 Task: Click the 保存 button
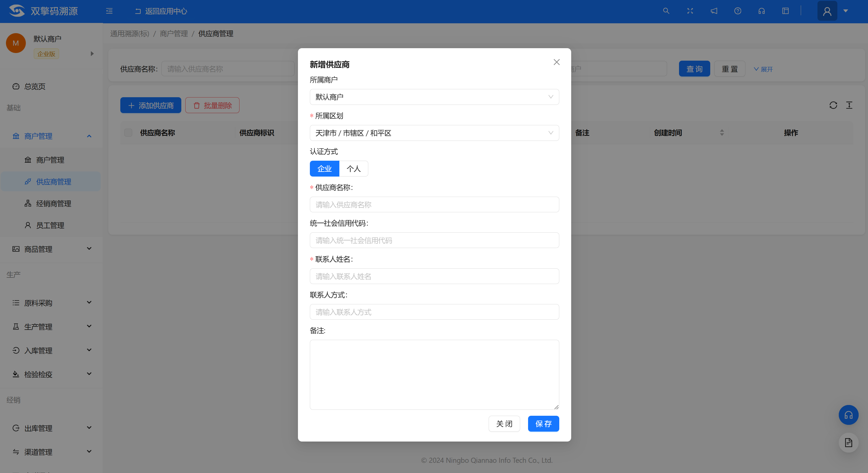pyautogui.click(x=543, y=423)
